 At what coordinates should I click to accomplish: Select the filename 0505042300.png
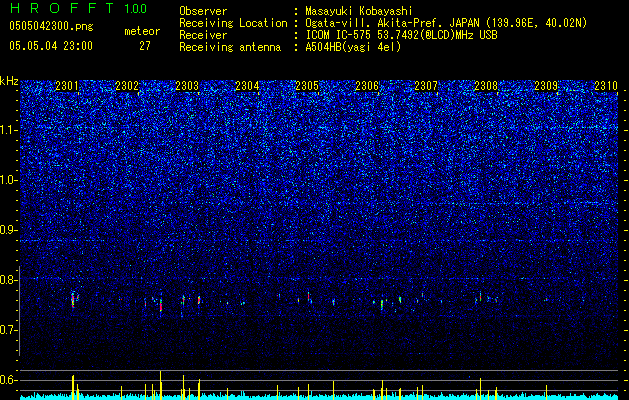51,27
